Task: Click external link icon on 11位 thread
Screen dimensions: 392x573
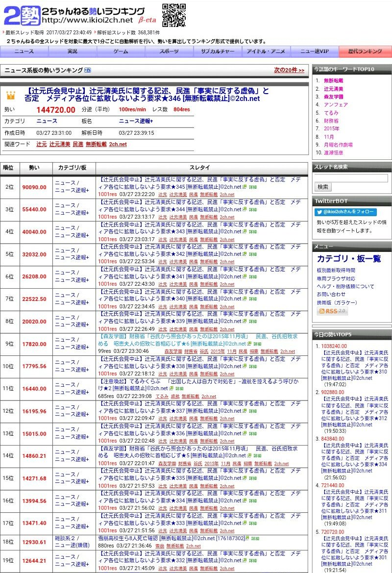Action: 171,389
